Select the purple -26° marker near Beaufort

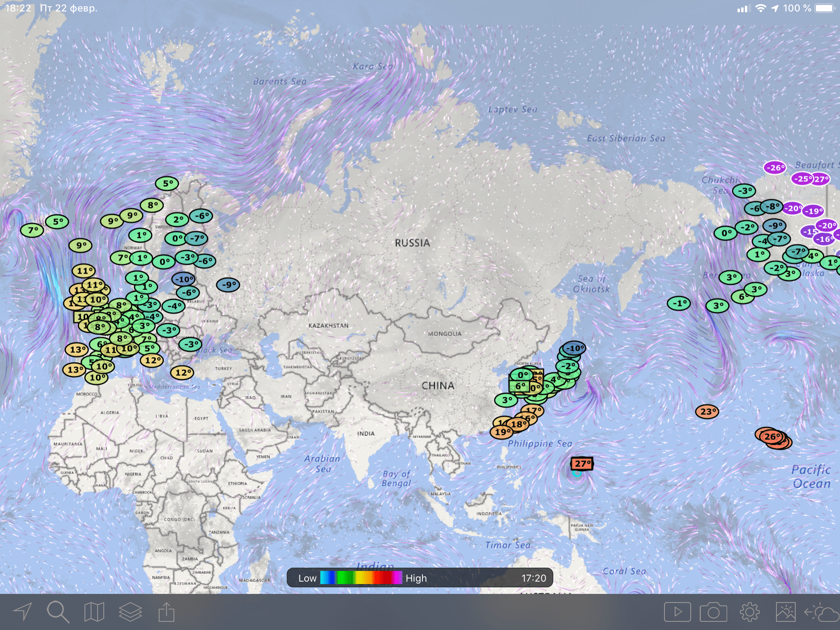coord(774,167)
